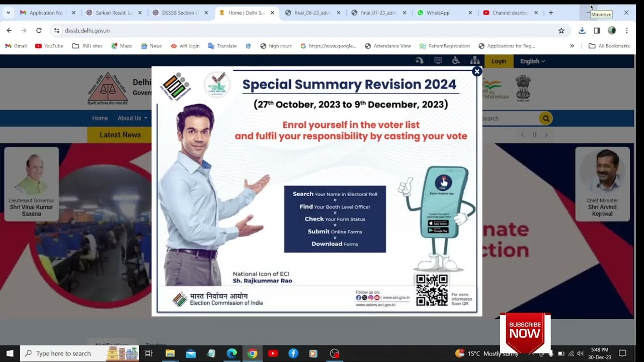The height and width of the screenshot is (362, 644).
Task: Open the Chrome three-dot menu
Action: tap(626, 31)
